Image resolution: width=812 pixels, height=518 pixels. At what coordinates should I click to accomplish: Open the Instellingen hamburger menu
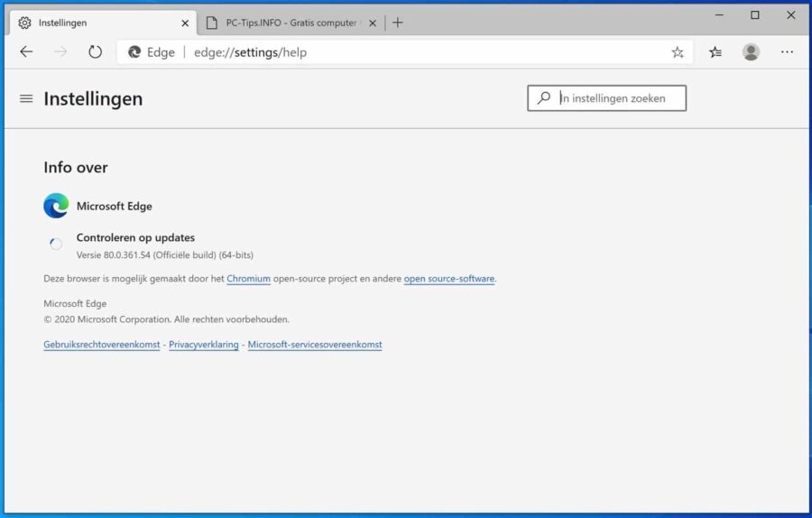click(26, 98)
